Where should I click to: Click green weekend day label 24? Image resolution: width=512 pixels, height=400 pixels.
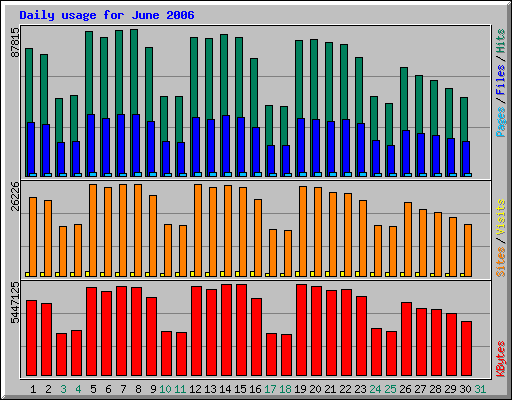(375, 389)
